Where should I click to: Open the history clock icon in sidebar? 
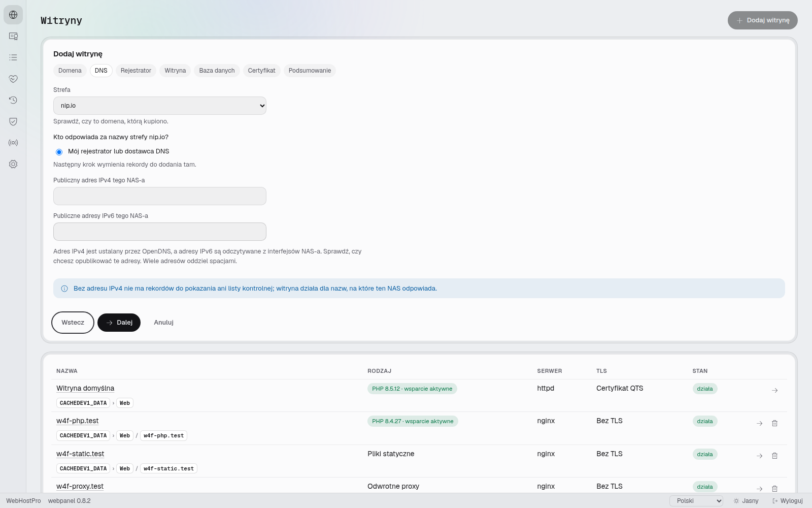coord(13,100)
